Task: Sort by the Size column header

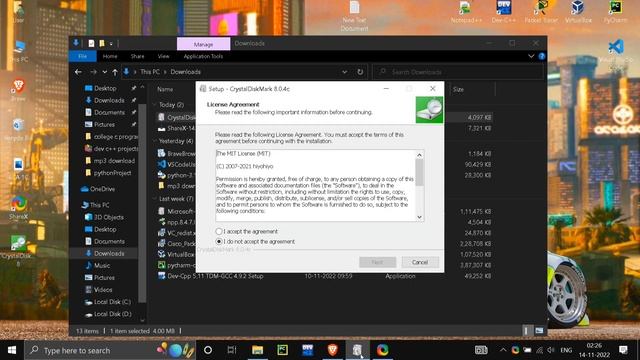Action: (458, 89)
